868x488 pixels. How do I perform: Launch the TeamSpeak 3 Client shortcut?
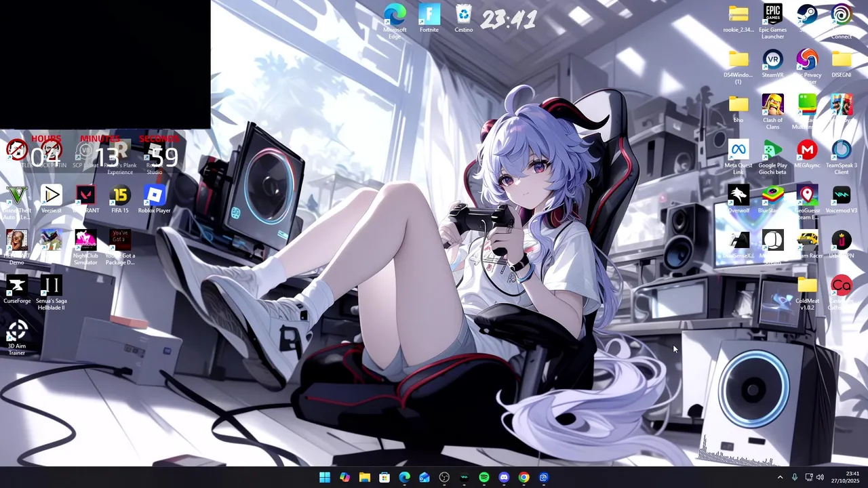[x=842, y=157]
